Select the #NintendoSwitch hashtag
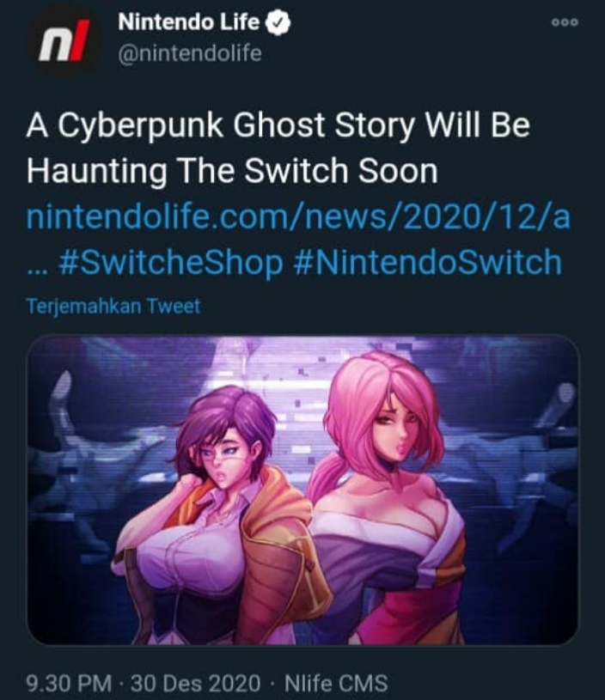Image resolution: width=605 pixels, height=700 pixels. 428,262
